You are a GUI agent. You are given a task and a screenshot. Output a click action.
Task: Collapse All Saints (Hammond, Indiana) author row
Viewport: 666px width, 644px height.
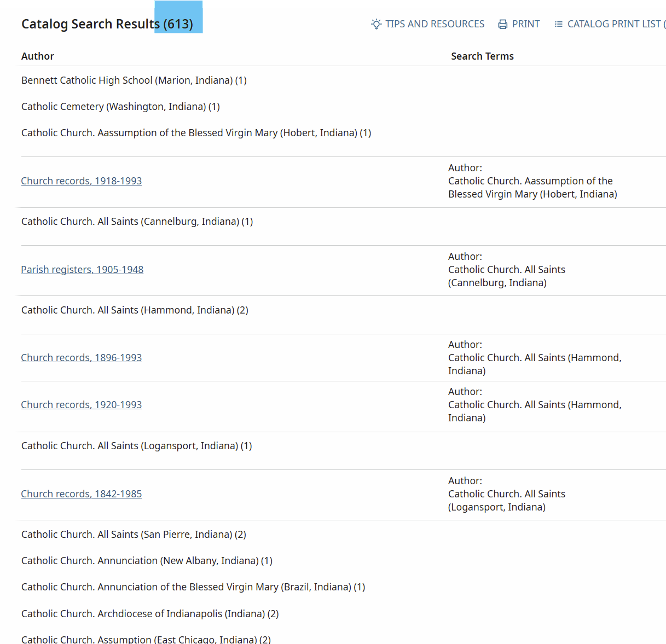pos(135,310)
